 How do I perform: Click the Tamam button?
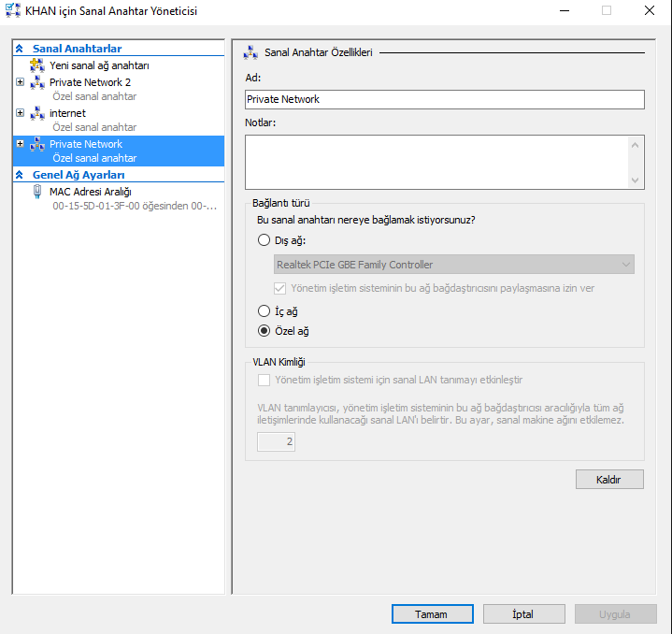tap(432, 613)
